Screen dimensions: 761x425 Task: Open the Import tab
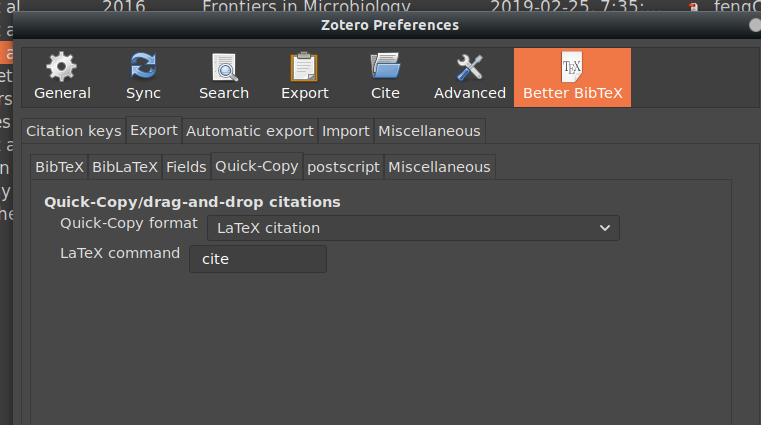tap(345, 131)
